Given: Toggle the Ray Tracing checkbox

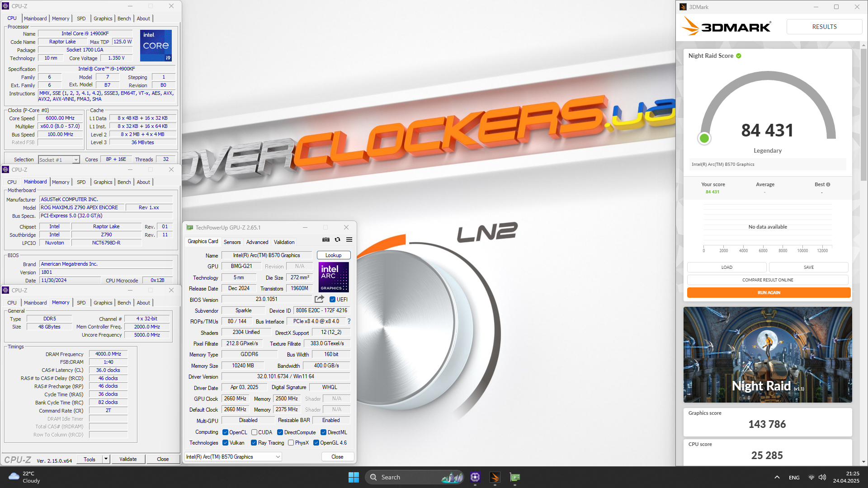Looking at the screenshot, I should pos(254,443).
